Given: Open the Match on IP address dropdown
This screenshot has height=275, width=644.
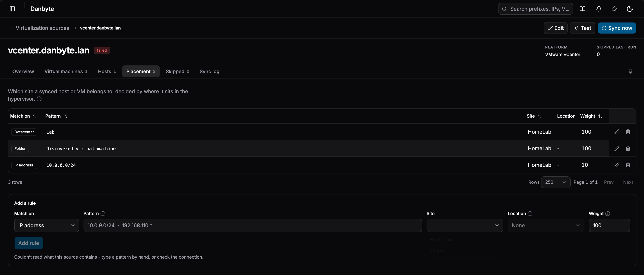Looking at the screenshot, I should pos(46,225).
